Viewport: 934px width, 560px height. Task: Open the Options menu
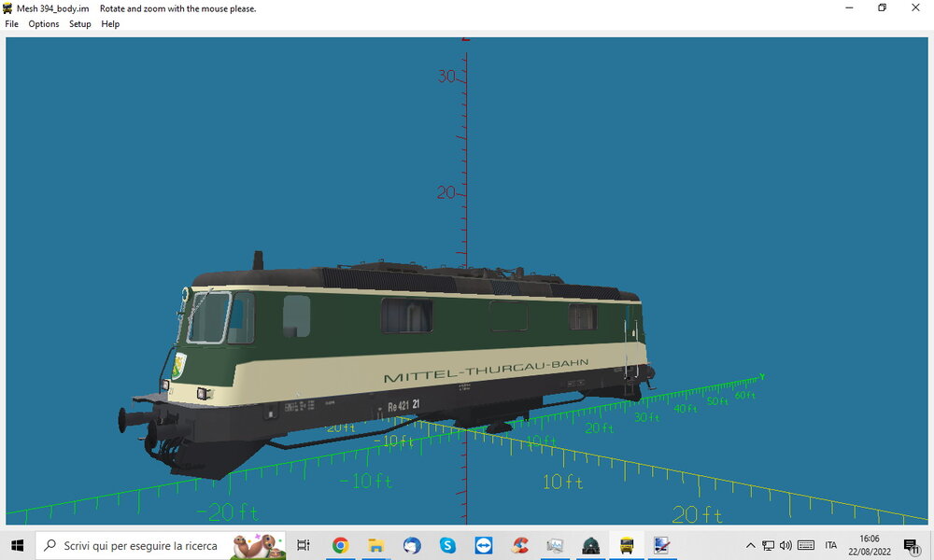pyautogui.click(x=44, y=24)
